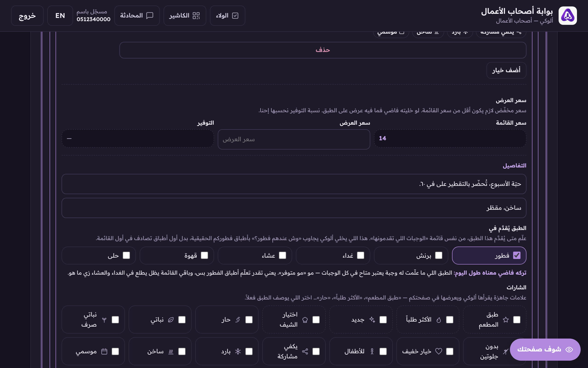Enable the طبق المطعم badge checkbox
This screenshot has height=368, width=588.
click(x=517, y=319)
